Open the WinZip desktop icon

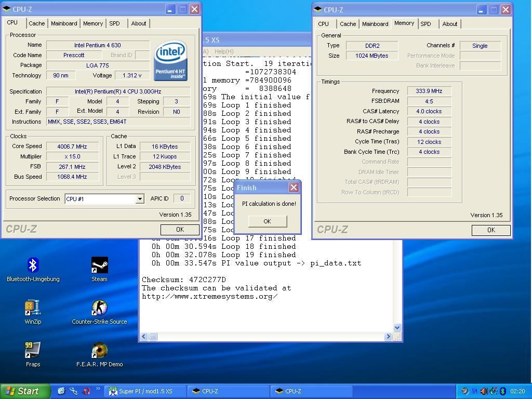click(33, 312)
